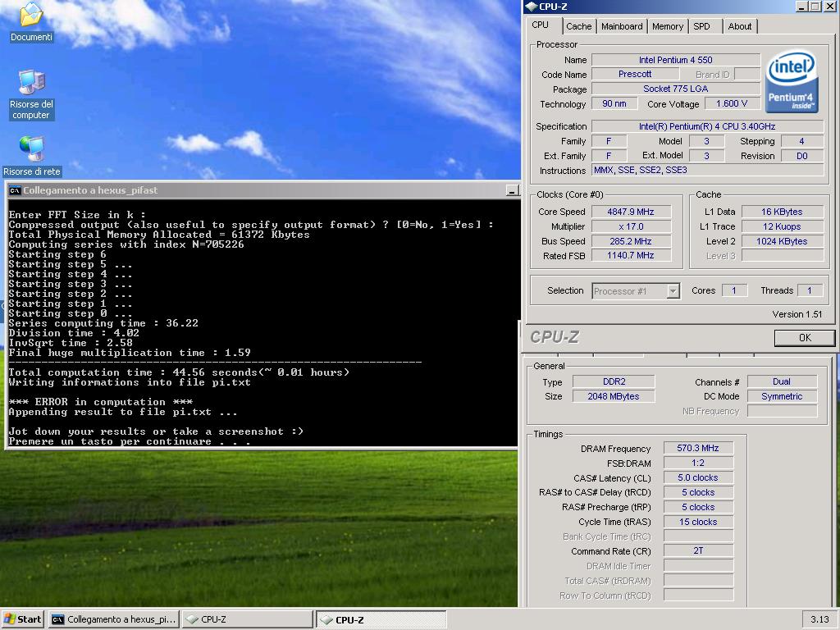The height and width of the screenshot is (630, 840).
Task: Open the Mainboard tab
Action: pos(622,26)
